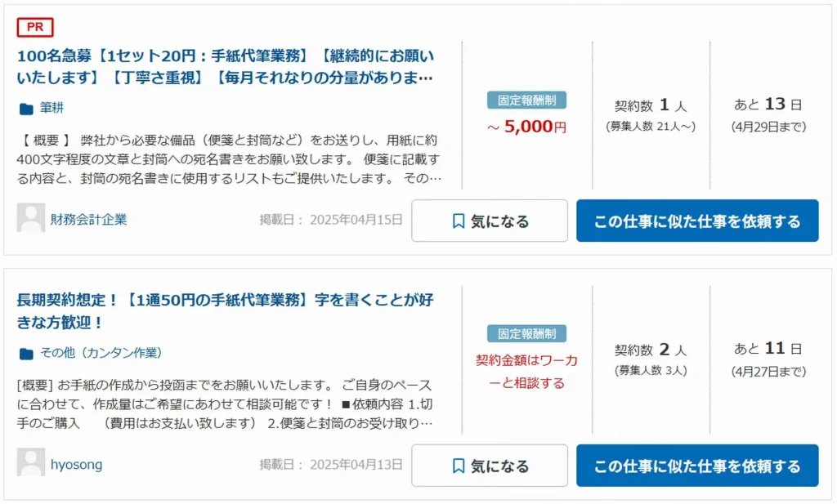
Task: Click folder icon beside その他（カンタン作業）
Action: (x=26, y=354)
